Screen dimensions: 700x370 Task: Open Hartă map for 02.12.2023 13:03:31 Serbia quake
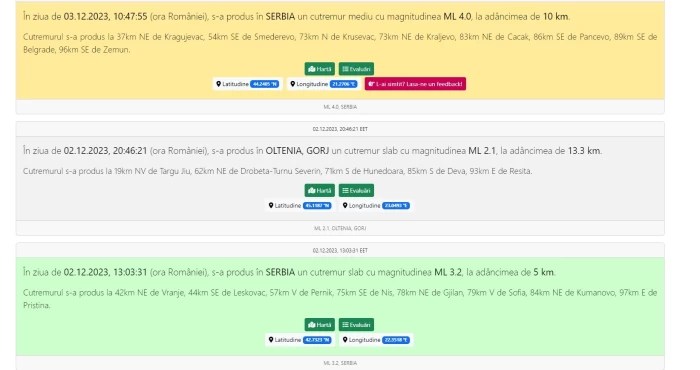(x=320, y=324)
